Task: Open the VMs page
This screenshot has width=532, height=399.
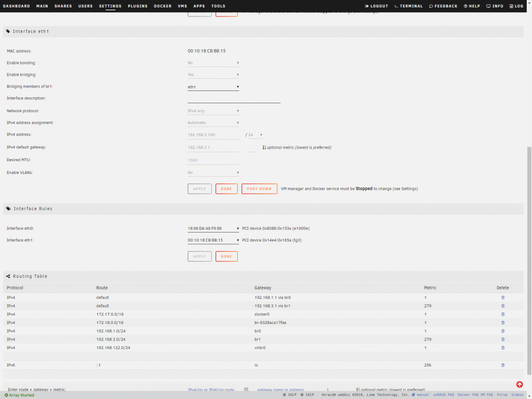Action: (x=182, y=6)
